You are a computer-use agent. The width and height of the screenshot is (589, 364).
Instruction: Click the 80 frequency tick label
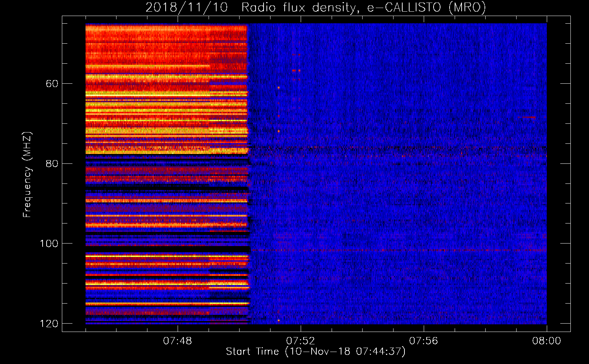pyautogui.click(x=52, y=163)
